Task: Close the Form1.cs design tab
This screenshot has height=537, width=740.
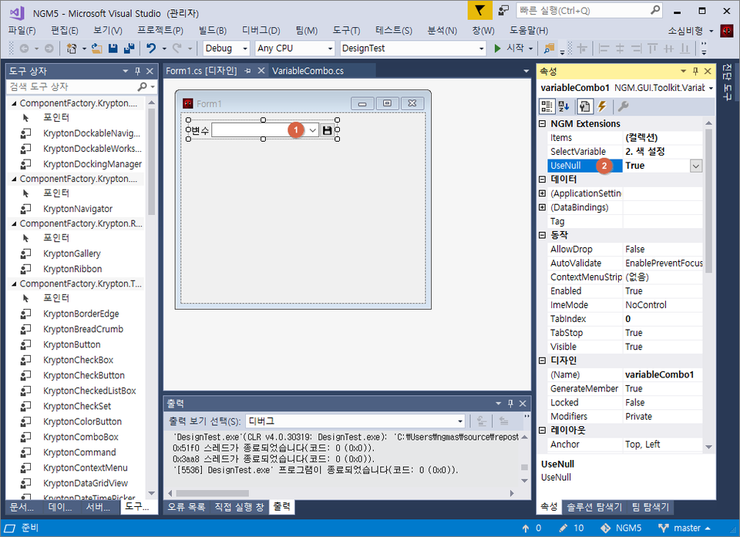Action: (261, 71)
